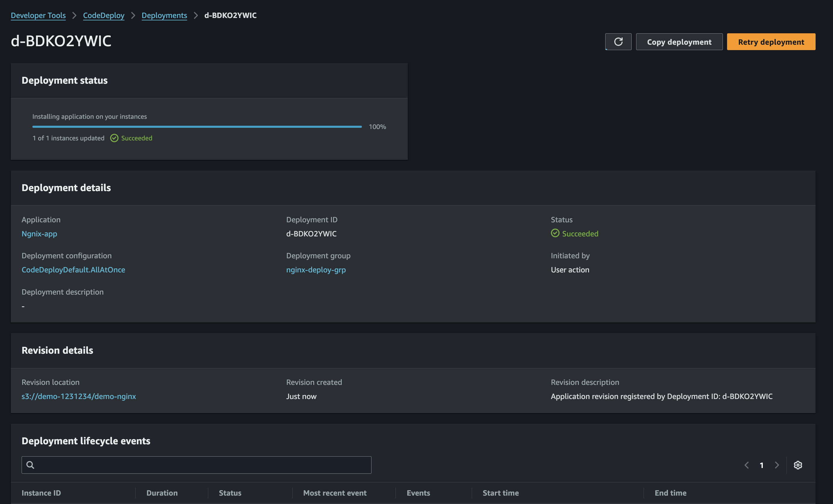Select page number 1 in pagination
The width and height of the screenshot is (833, 504).
tap(761, 465)
